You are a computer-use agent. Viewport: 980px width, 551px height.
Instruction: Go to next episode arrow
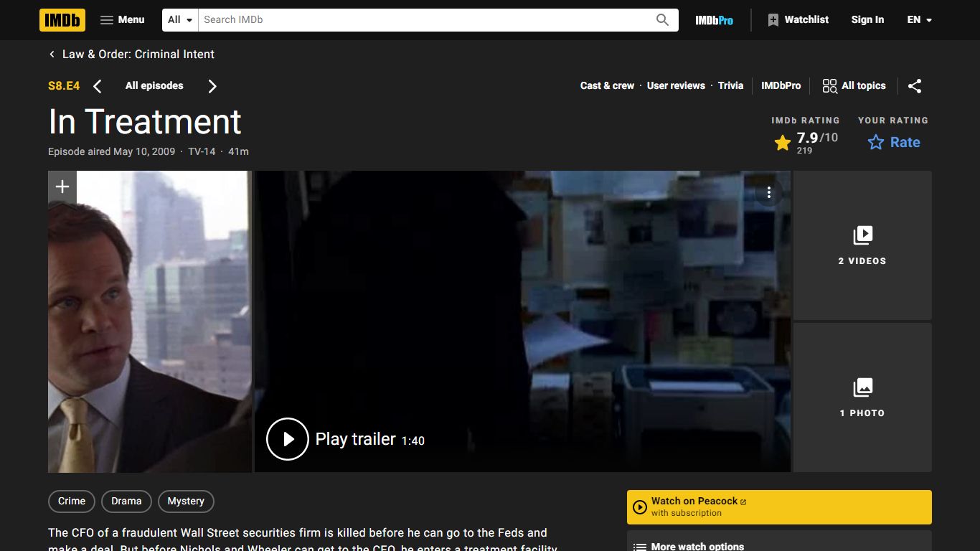pyautogui.click(x=212, y=87)
